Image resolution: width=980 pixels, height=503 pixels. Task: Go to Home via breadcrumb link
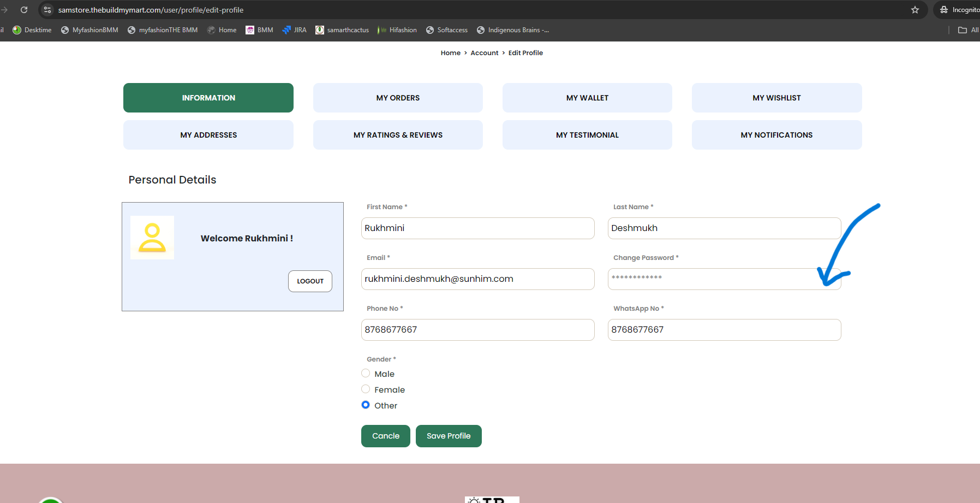click(451, 53)
